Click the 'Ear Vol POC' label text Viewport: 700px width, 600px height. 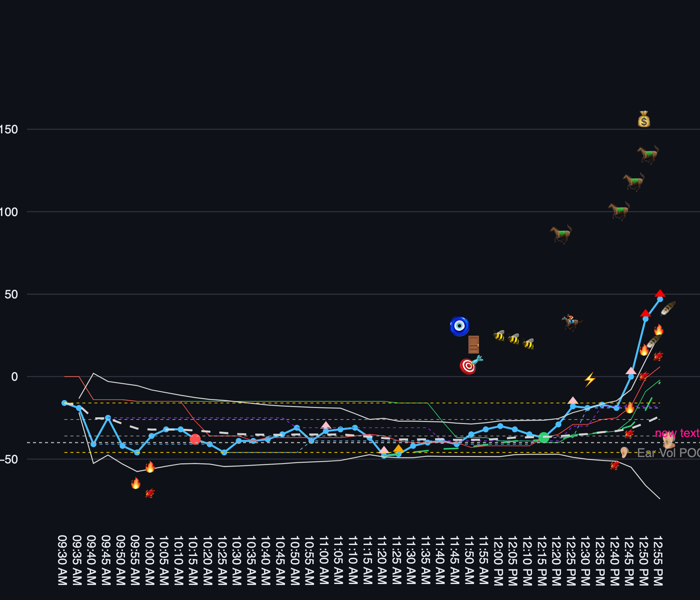tap(668, 453)
